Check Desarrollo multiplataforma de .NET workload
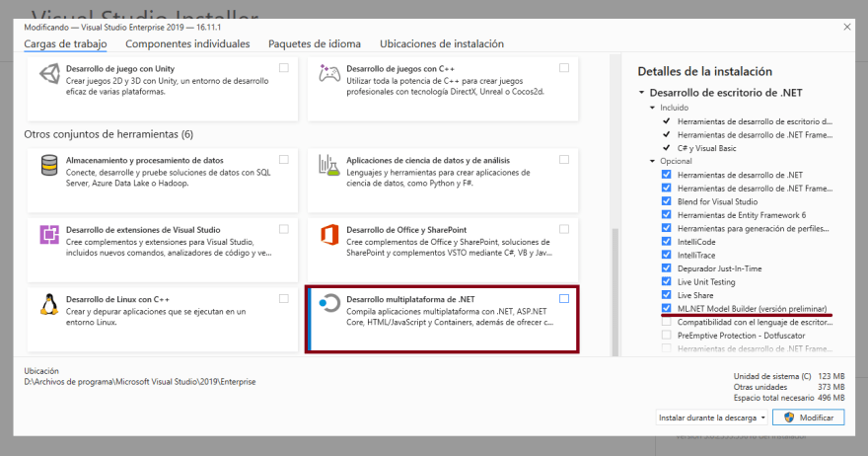This screenshot has width=868, height=456. [564, 299]
